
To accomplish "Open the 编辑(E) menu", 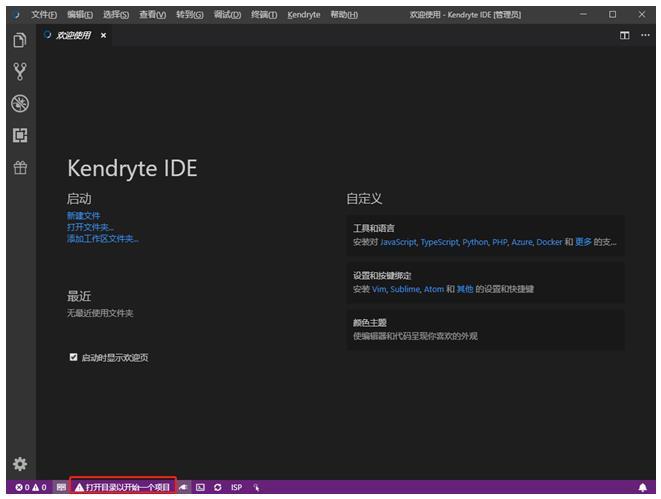I will 80,15.
